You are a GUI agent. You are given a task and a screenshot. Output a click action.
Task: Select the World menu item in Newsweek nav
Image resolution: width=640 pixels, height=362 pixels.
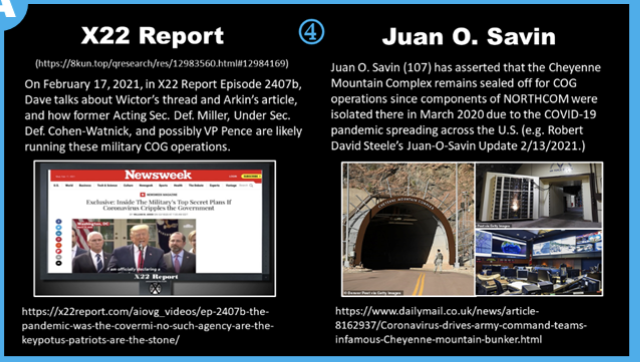tap(69, 185)
